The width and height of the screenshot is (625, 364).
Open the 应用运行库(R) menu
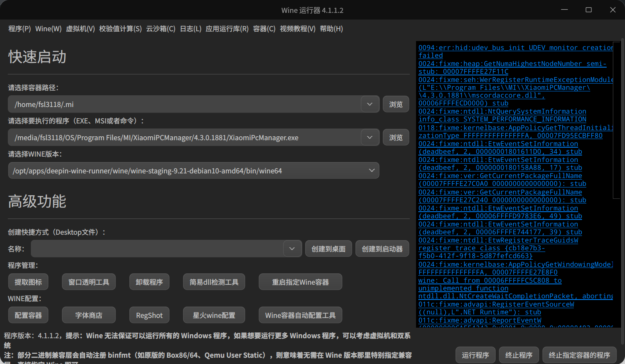click(x=227, y=29)
